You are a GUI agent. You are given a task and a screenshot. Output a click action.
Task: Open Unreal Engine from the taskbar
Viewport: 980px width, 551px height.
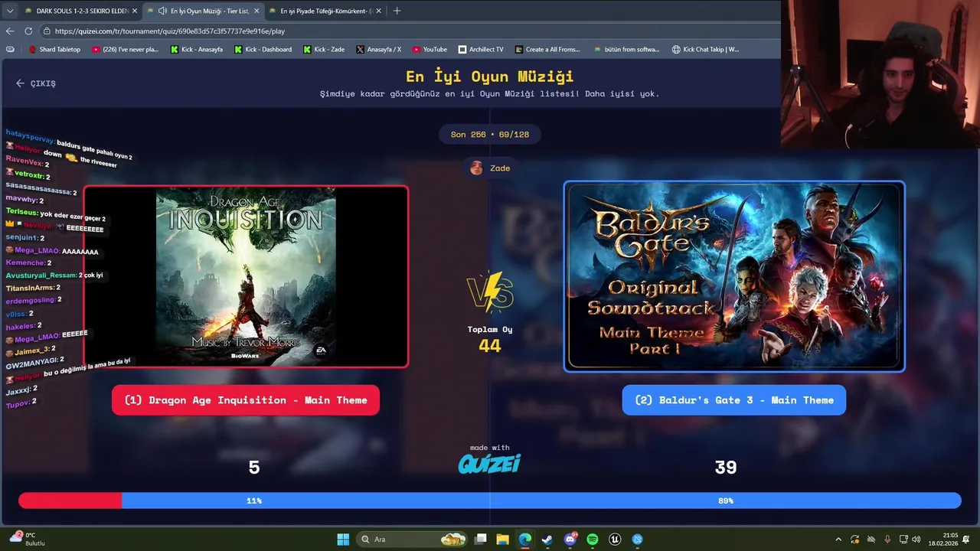[x=615, y=540]
